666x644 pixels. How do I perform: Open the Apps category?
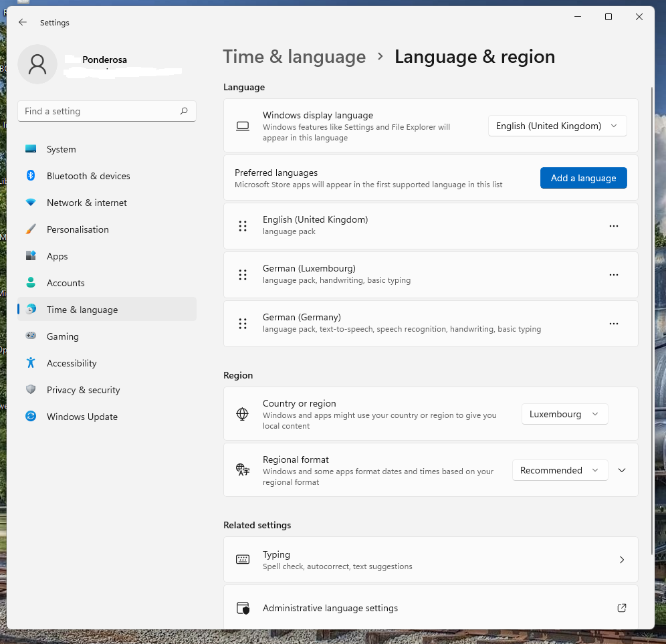(x=106, y=256)
